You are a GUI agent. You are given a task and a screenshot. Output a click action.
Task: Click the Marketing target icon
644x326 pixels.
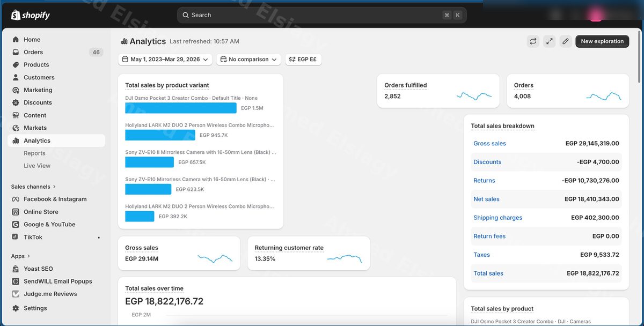16,90
